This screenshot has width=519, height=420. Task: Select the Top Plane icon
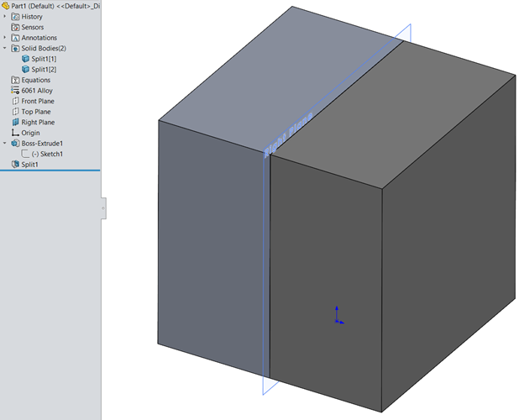point(15,112)
